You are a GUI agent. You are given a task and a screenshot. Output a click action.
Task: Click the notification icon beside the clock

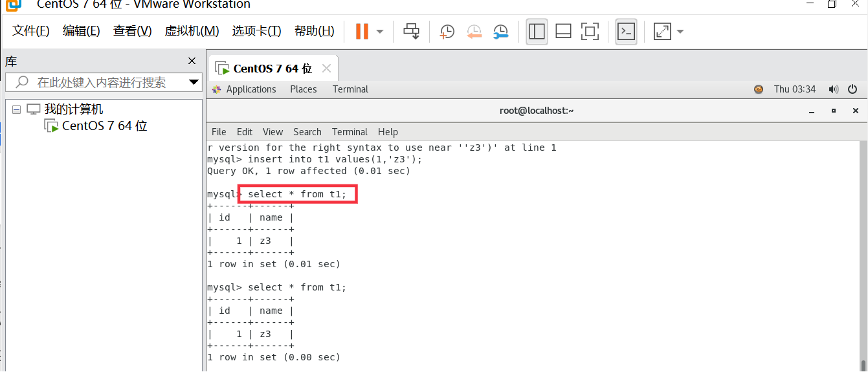point(759,89)
